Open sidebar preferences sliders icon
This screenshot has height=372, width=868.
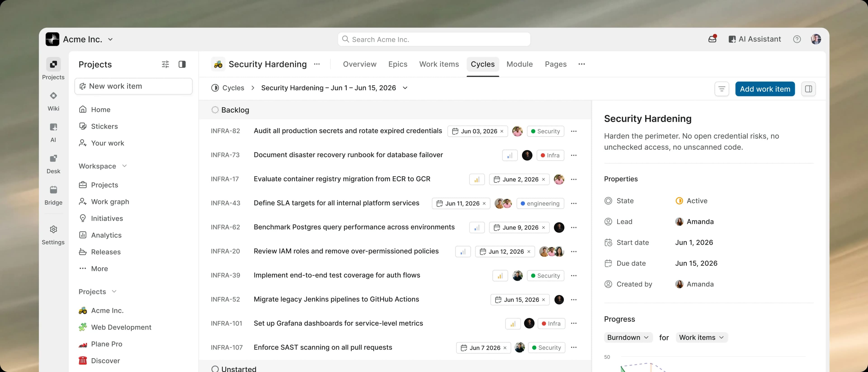[x=165, y=64]
